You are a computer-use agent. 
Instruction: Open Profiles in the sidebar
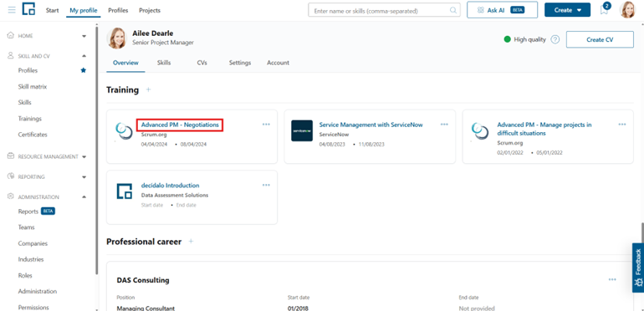(x=28, y=70)
